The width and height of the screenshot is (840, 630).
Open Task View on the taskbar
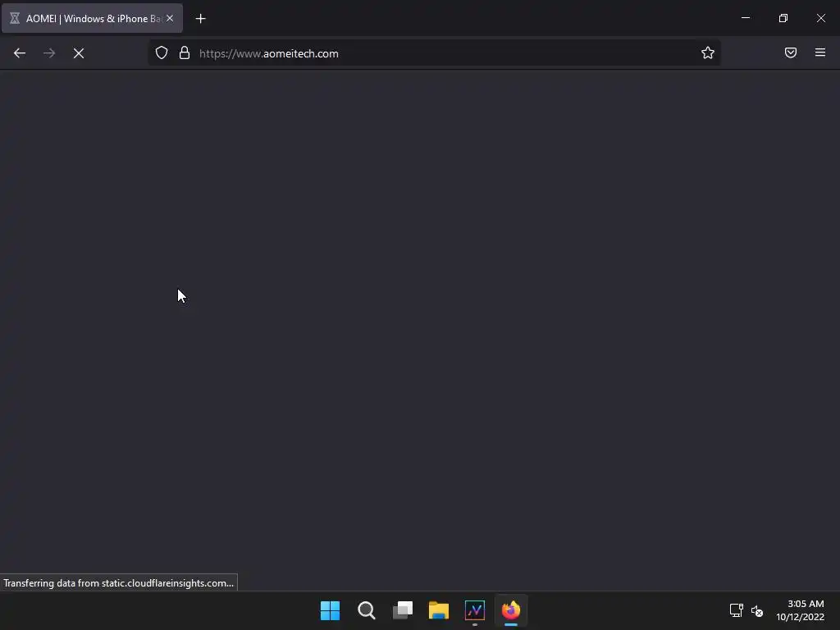(x=403, y=610)
